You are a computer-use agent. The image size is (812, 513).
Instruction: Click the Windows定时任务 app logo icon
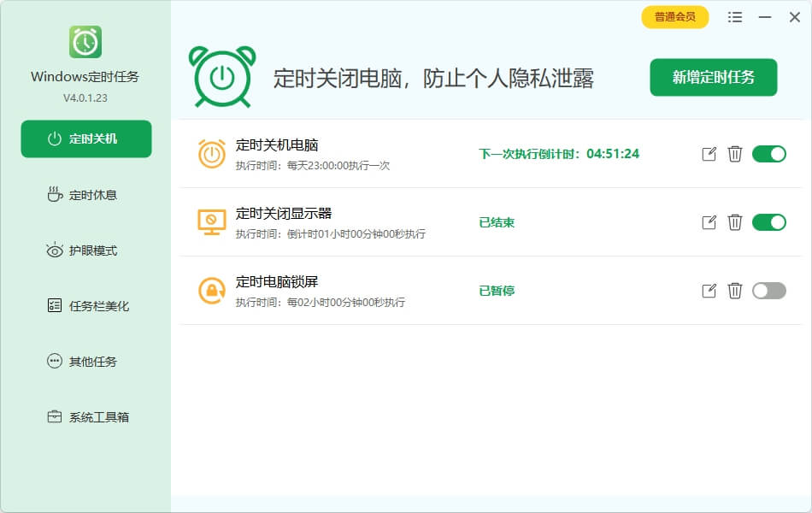[x=85, y=42]
